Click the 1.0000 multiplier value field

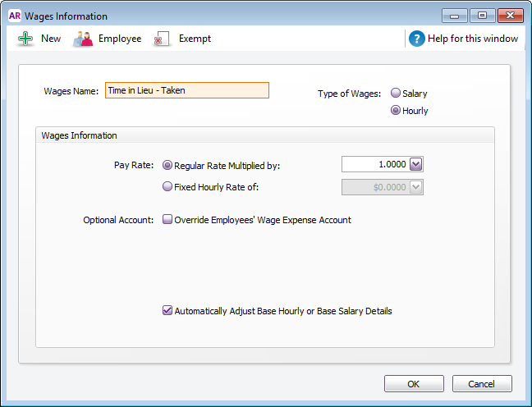tap(374, 164)
